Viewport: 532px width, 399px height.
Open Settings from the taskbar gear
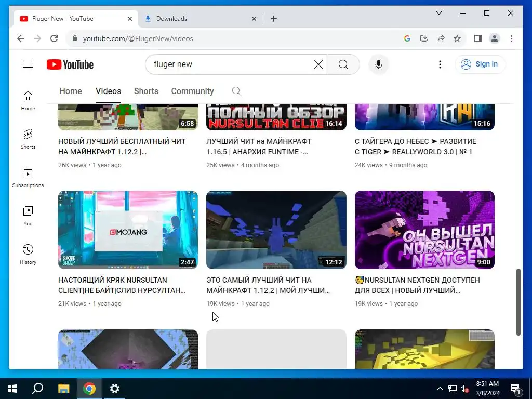(x=115, y=389)
